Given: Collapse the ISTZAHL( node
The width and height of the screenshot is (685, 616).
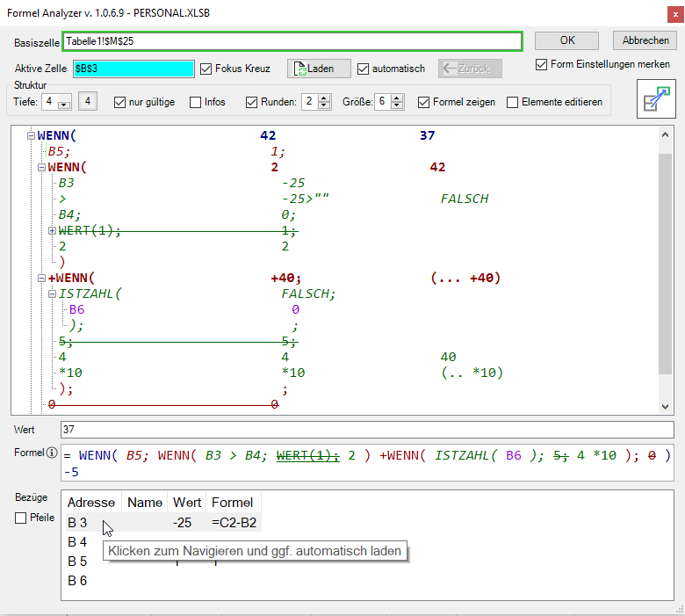Looking at the screenshot, I should pos(52,294).
